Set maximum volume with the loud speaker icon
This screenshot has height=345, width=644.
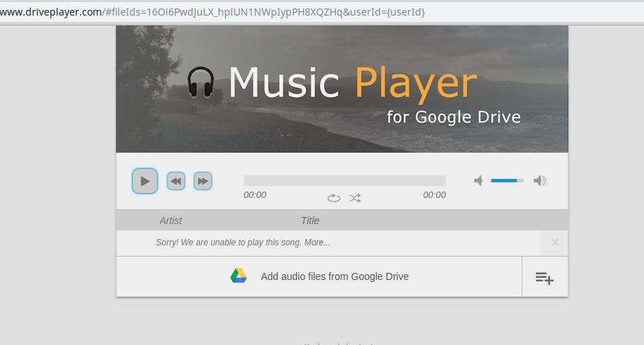(x=540, y=181)
